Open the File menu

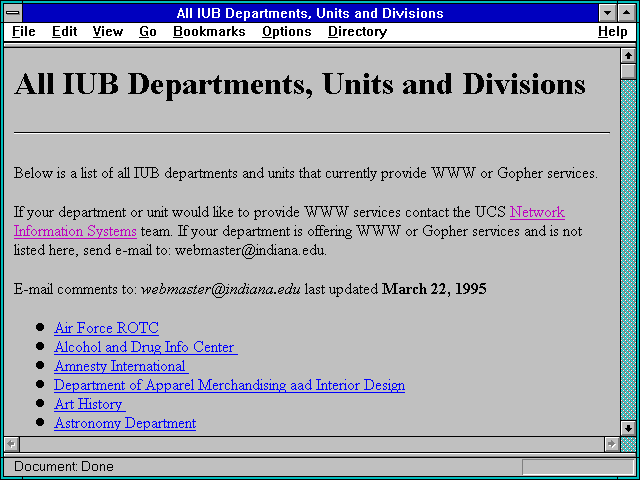coord(24,32)
